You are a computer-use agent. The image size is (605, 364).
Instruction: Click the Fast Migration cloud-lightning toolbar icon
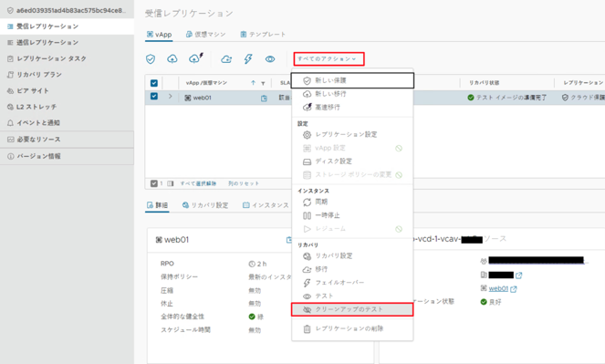(x=196, y=58)
